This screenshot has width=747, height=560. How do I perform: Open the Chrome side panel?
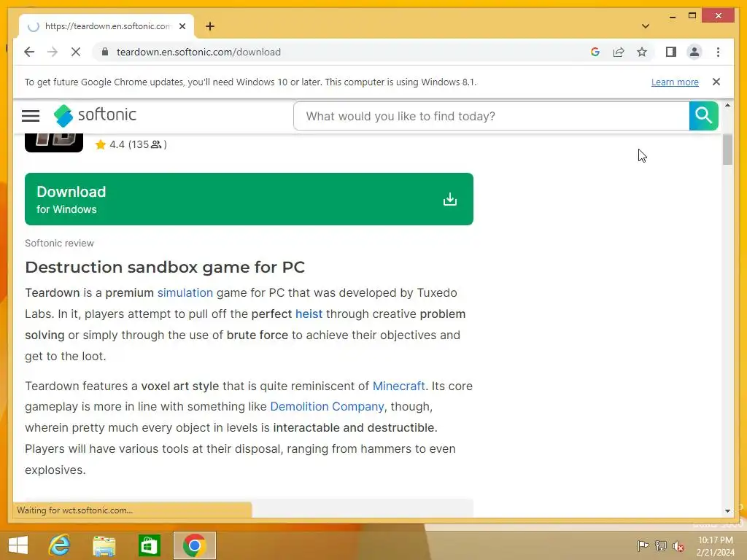click(x=671, y=52)
